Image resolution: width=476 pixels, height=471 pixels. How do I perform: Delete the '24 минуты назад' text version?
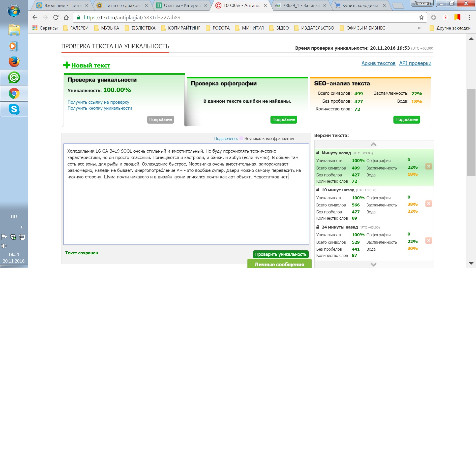point(428,240)
